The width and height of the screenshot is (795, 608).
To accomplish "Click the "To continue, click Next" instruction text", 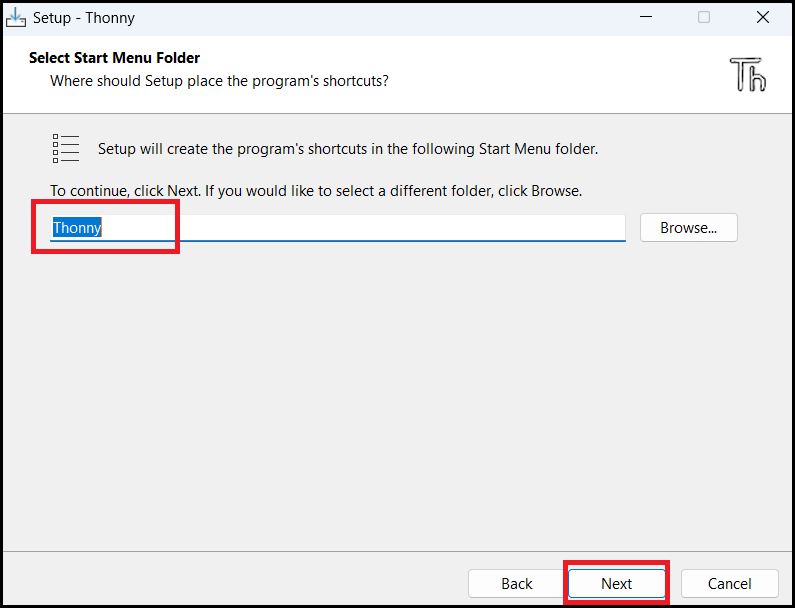I will pos(316,191).
